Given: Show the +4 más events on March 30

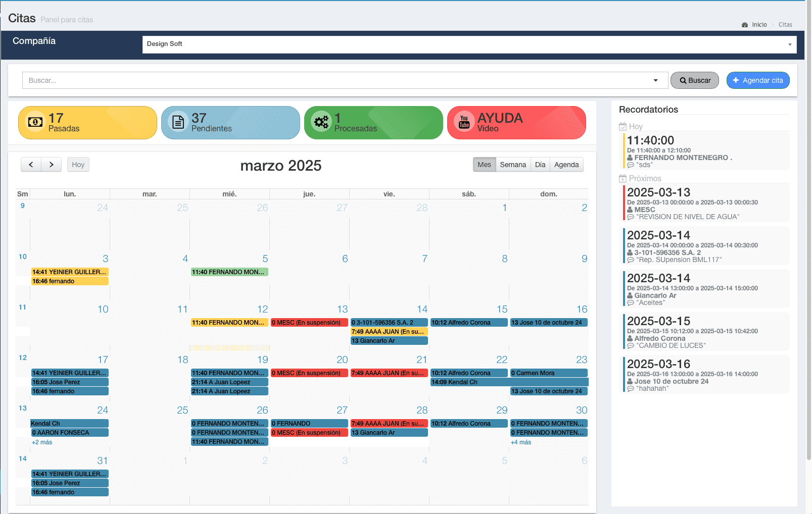Looking at the screenshot, I should coord(521,442).
